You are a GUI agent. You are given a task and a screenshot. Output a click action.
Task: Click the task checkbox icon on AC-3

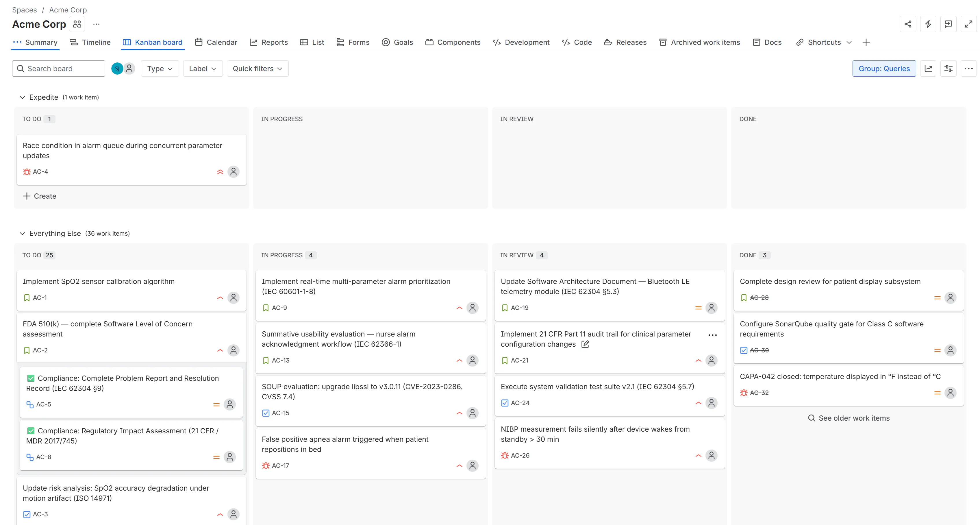pos(27,514)
